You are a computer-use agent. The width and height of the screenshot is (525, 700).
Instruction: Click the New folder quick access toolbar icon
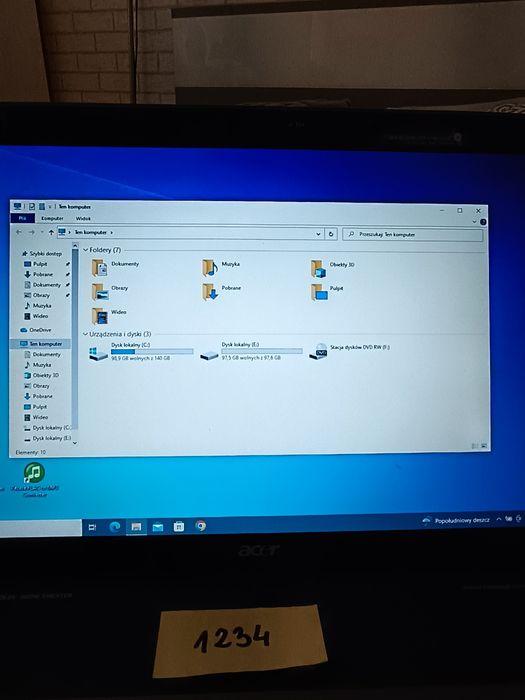click(x=42, y=206)
